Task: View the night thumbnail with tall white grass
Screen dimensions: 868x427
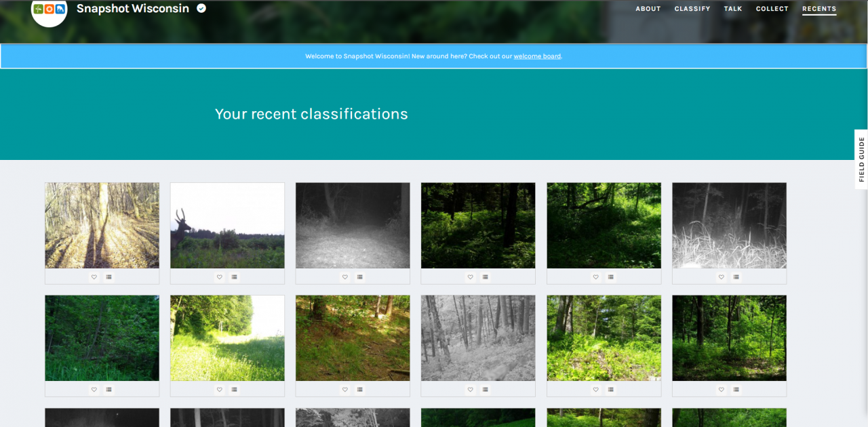Action: [730, 225]
